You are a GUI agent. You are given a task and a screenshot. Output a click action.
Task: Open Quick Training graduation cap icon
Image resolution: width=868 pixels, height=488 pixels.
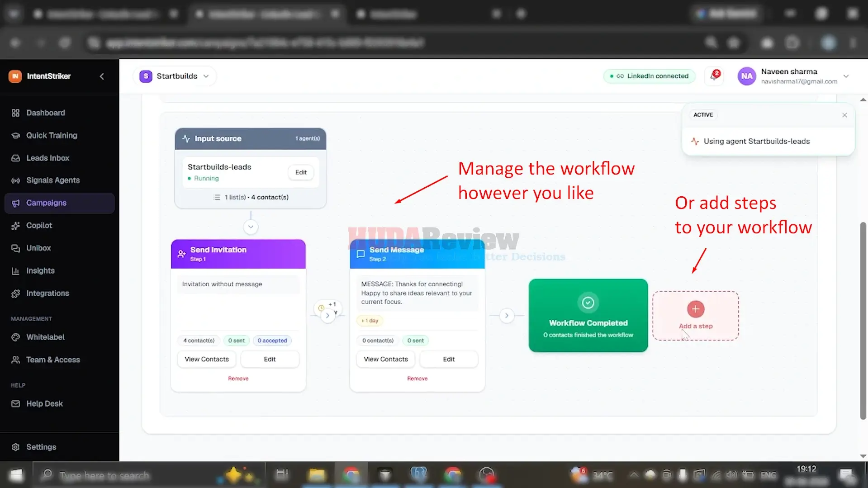click(x=15, y=136)
